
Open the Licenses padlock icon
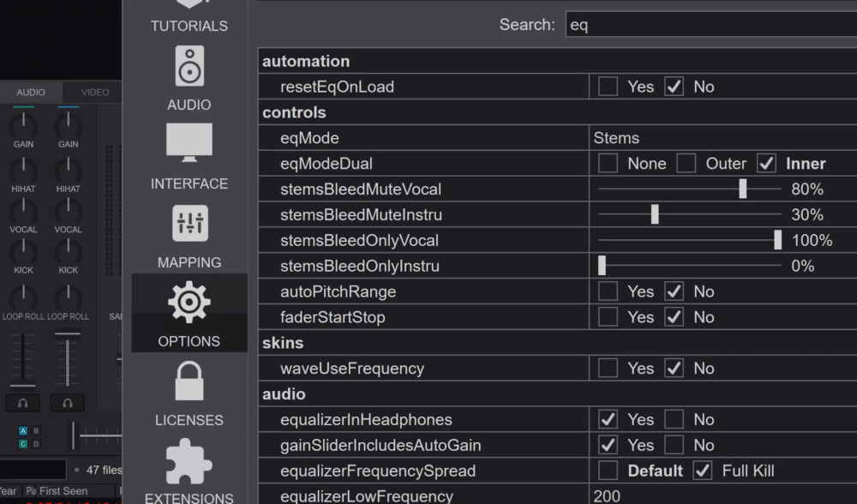[x=189, y=381]
